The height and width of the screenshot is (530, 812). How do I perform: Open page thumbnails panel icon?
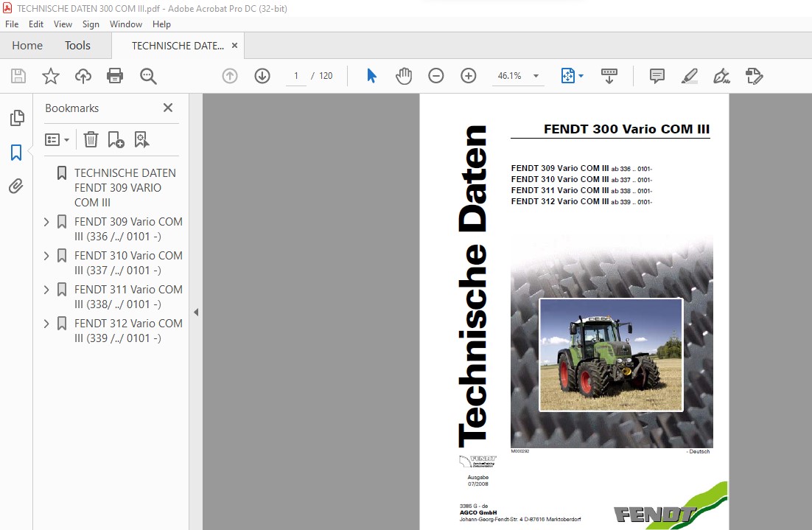click(x=16, y=118)
